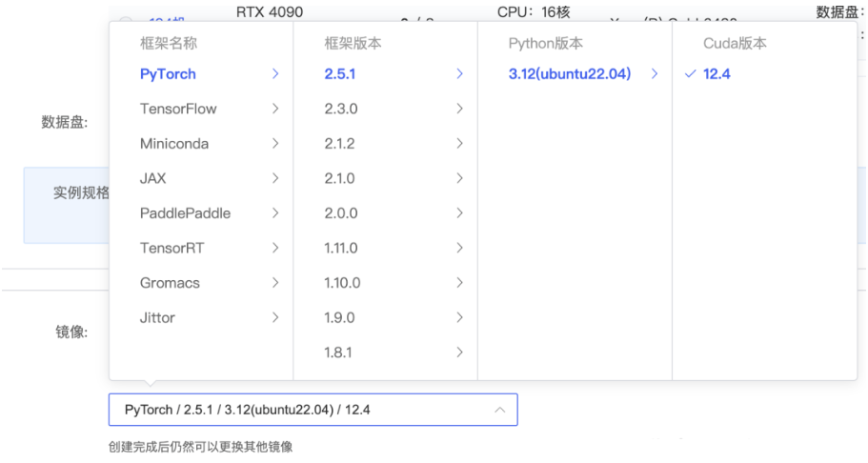Expand PaddlePaddle row chevron arrow
This screenshot has width=868, height=463.
(275, 213)
